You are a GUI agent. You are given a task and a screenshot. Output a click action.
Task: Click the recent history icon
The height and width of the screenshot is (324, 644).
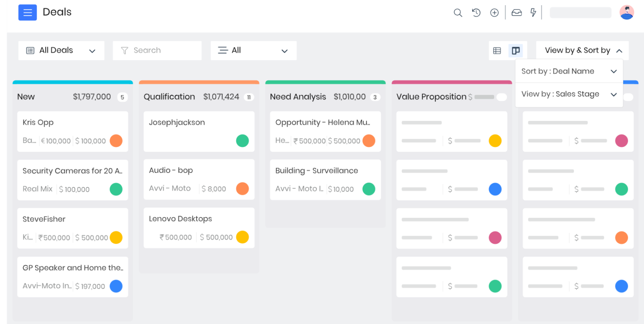pyautogui.click(x=476, y=13)
